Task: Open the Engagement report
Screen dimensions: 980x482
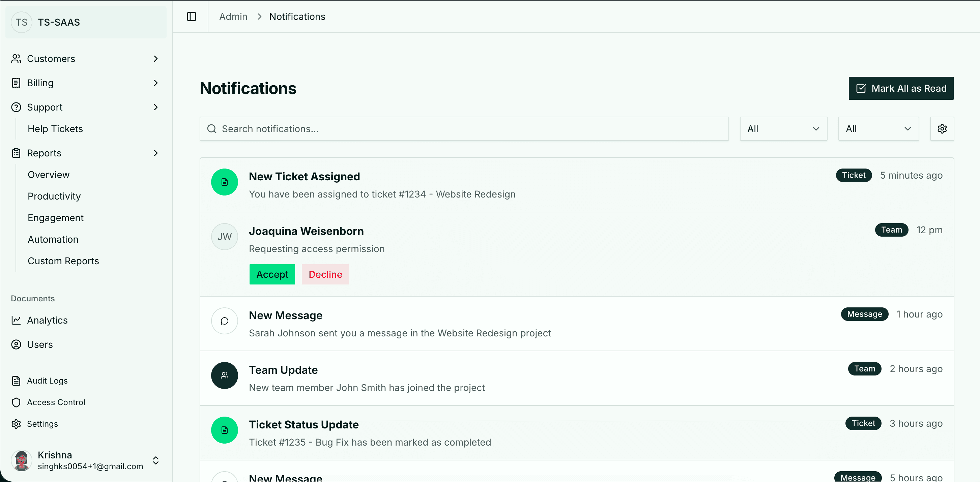Action: tap(56, 218)
